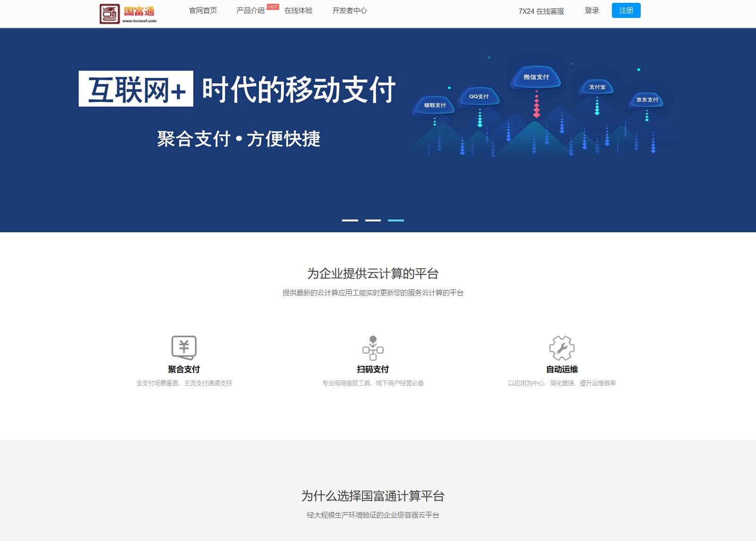756x541 pixels.
Task: Click the blue 注册 button
Action: click(626, 10)
